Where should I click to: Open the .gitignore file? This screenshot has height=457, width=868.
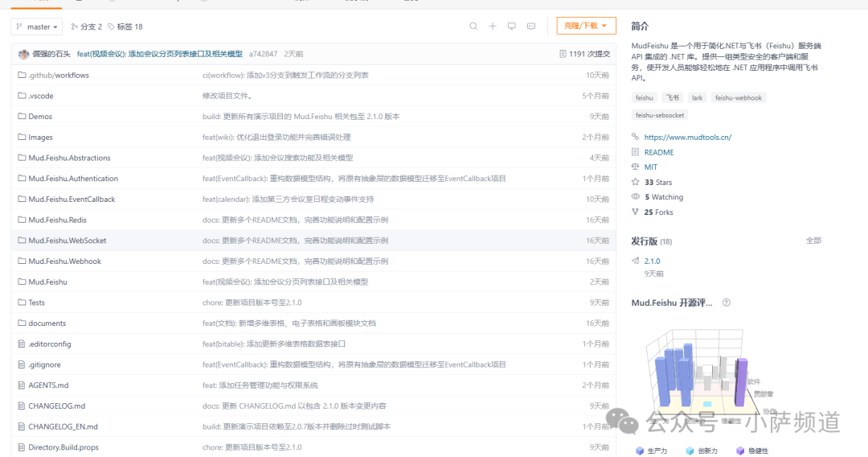click(44, 364)
